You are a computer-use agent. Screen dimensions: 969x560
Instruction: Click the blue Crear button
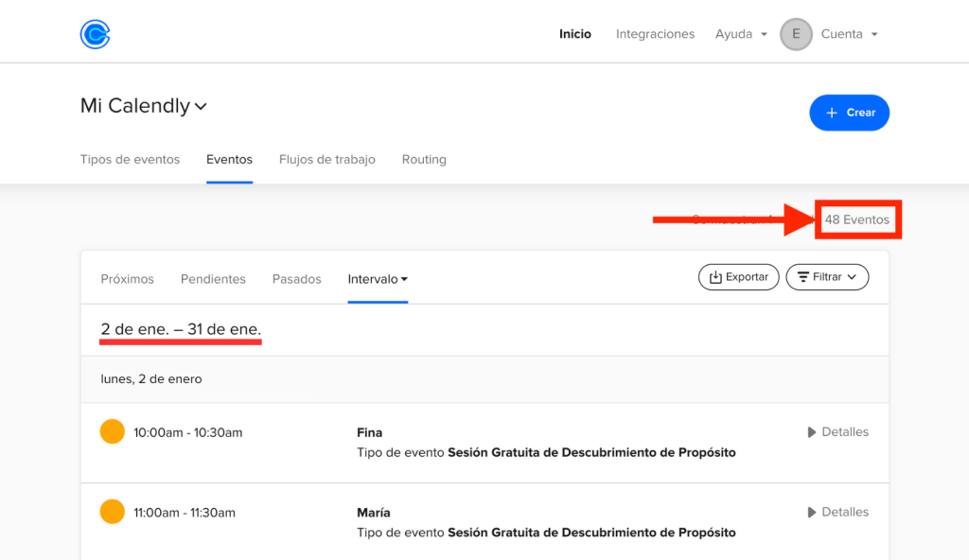(849, 113)
